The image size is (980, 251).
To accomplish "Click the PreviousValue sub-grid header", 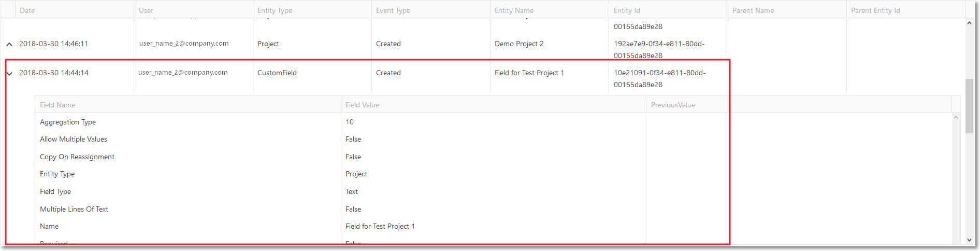I will [673, 105].
